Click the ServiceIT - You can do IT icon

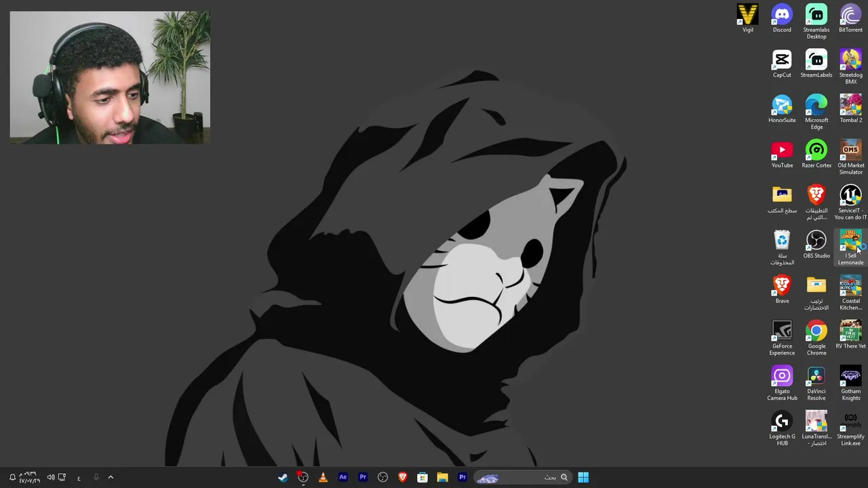click(850, 203)
